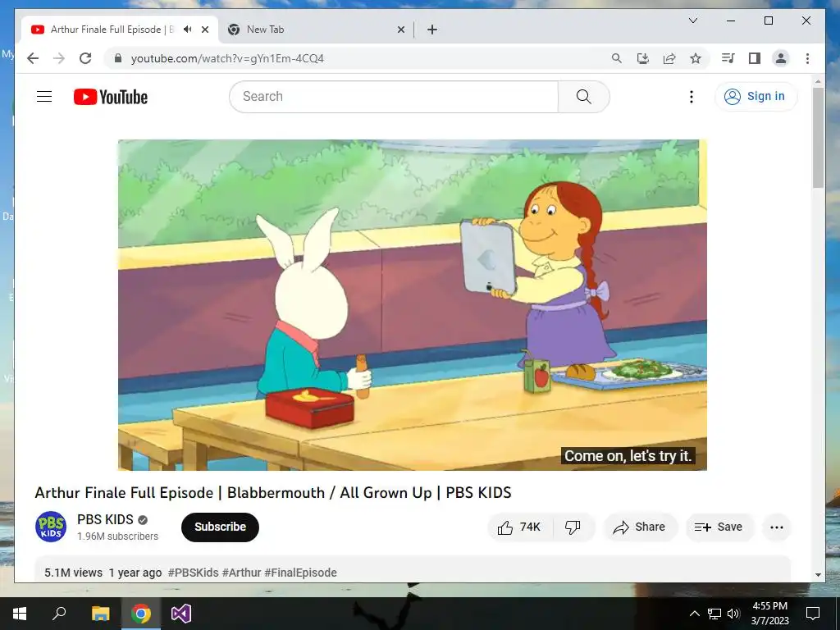Open PBS KIDS channel avatar
Screen dimensions: 840x630
(51, 527)
